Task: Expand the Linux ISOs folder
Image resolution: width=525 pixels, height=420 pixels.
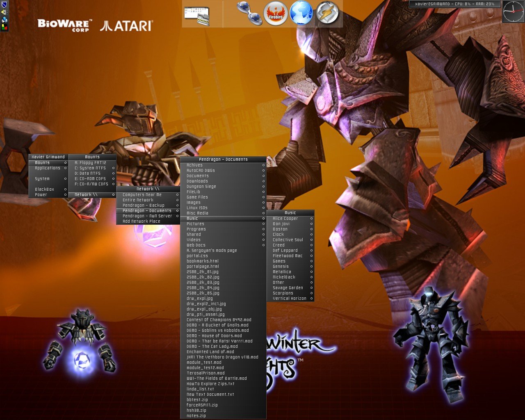Action: point(223,208)
